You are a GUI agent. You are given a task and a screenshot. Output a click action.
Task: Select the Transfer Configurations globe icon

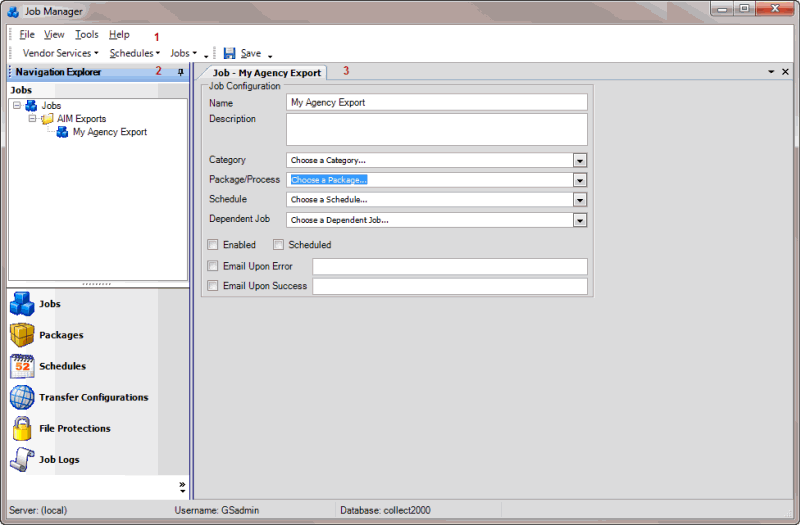point(22,397)
